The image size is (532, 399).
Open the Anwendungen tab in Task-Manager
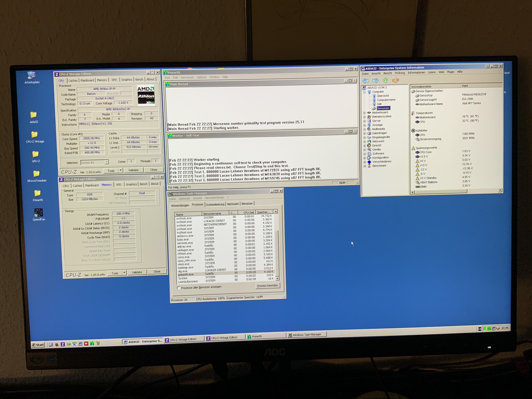[x=180, y=205]
